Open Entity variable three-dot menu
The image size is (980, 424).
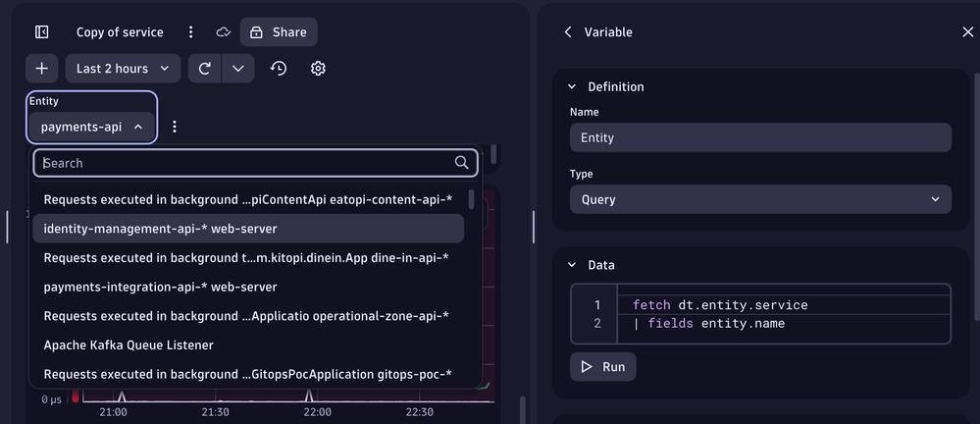175,127
